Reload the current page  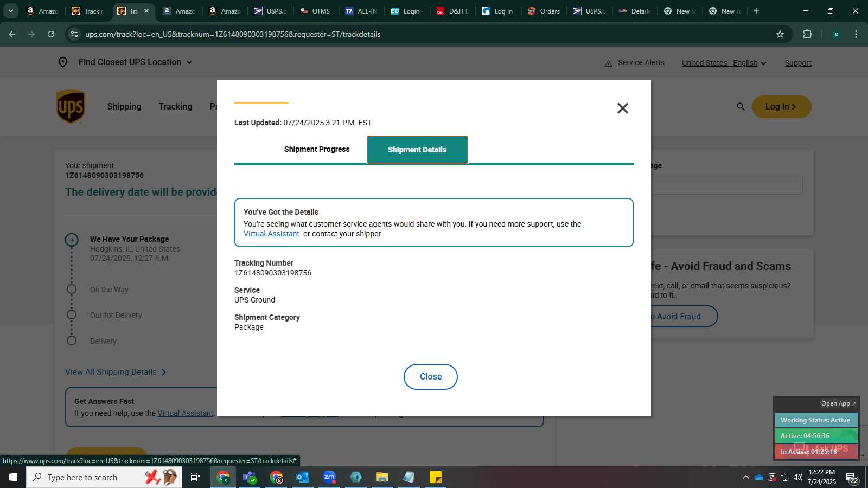coord(51,34)
